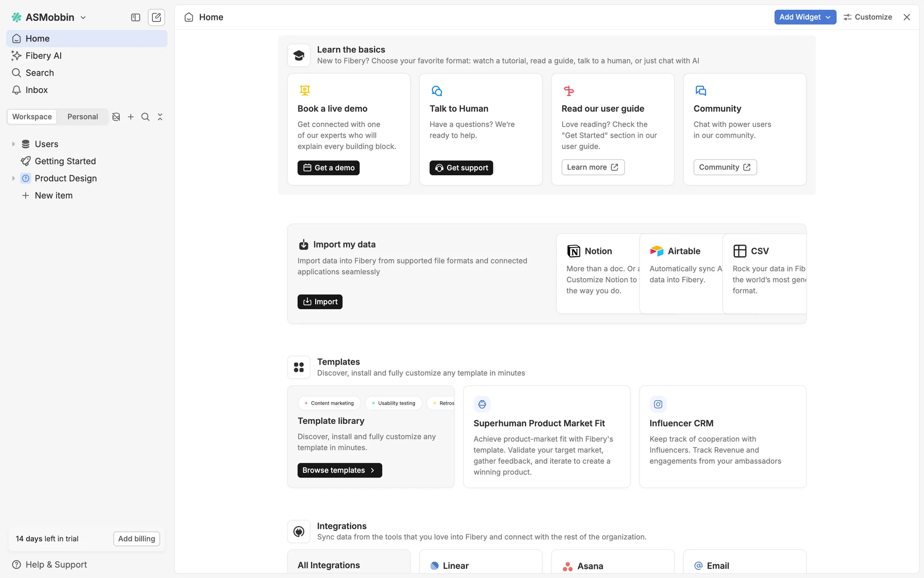
Task: Open Fibery AI from sidebar
Action: [43, 56]
